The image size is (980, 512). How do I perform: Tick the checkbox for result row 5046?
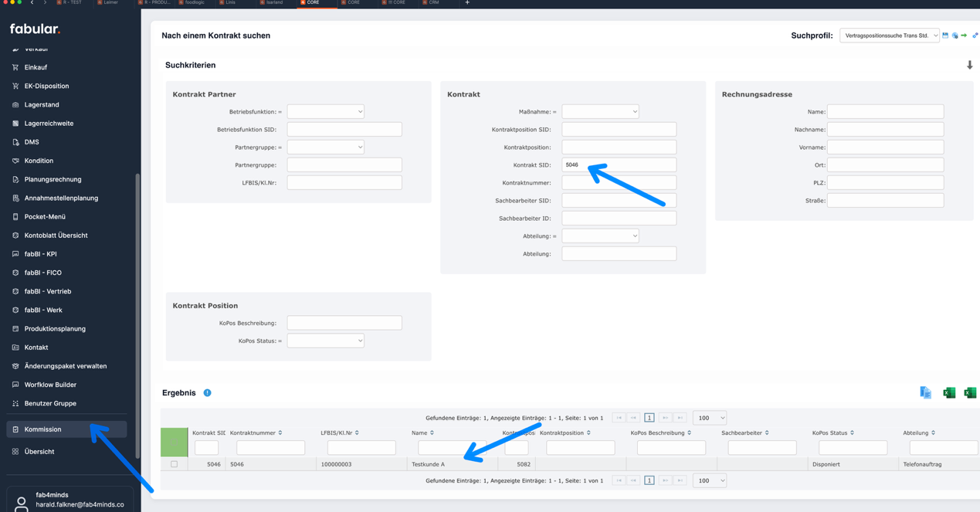tap(174, 464)
